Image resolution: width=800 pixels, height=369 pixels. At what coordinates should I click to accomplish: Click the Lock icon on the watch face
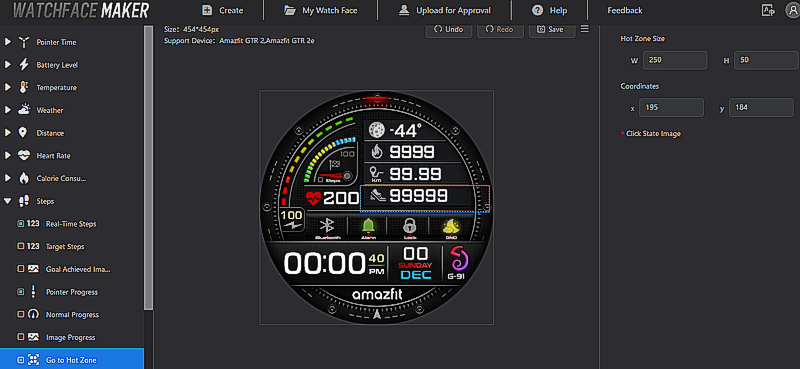tap(409, 226)
